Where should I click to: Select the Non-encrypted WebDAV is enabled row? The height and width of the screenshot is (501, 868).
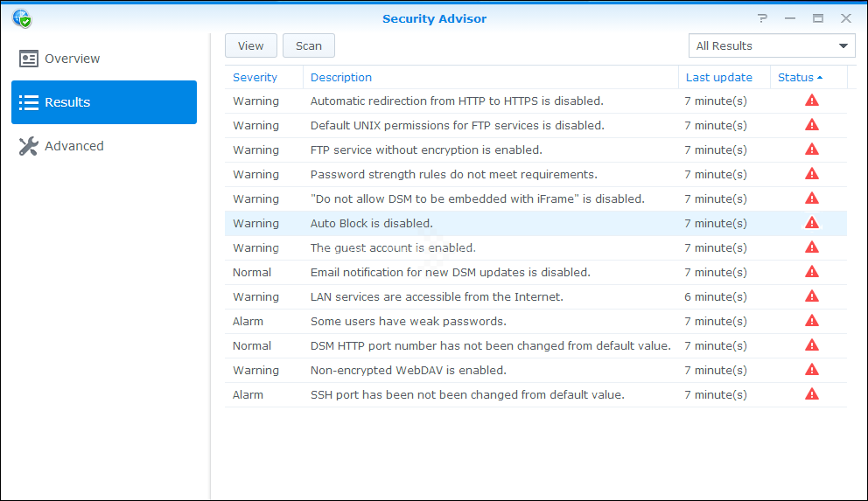408,370
